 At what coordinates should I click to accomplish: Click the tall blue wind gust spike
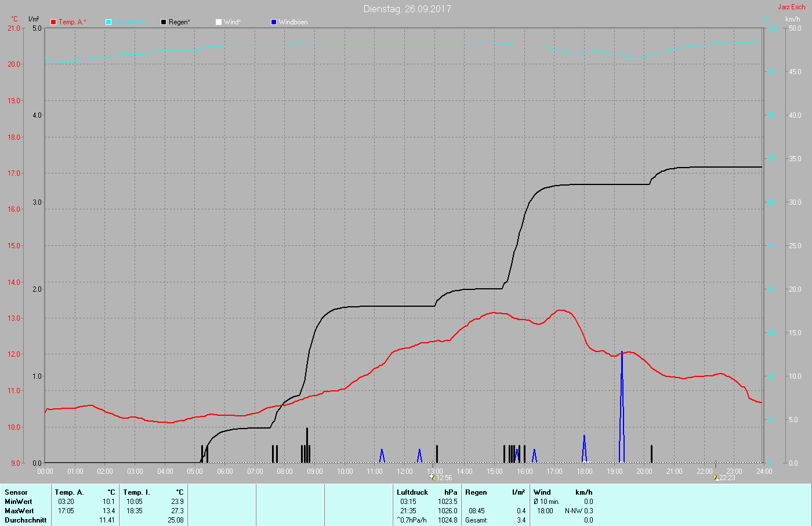pos(622,406)
